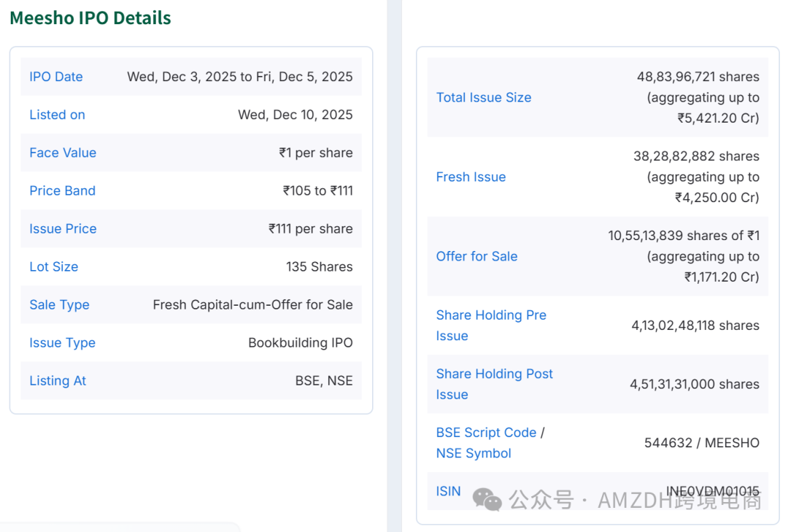Image resolution: width=788 pixels, height=532 pixels.
Task: Open the Listed on link
Action: click(x=57, y=115)
